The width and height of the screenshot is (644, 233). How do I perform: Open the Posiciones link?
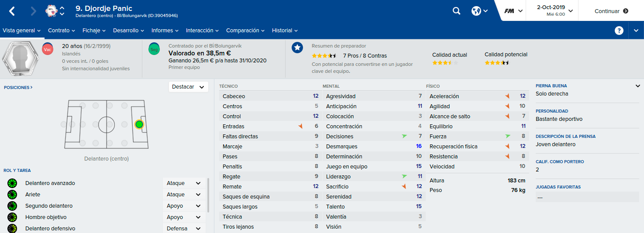pos(18,87)
